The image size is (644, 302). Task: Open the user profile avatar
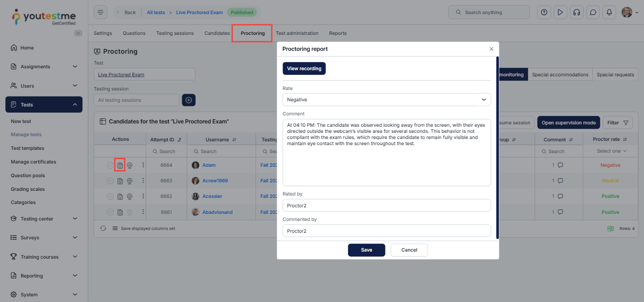(x=627, y=12)
